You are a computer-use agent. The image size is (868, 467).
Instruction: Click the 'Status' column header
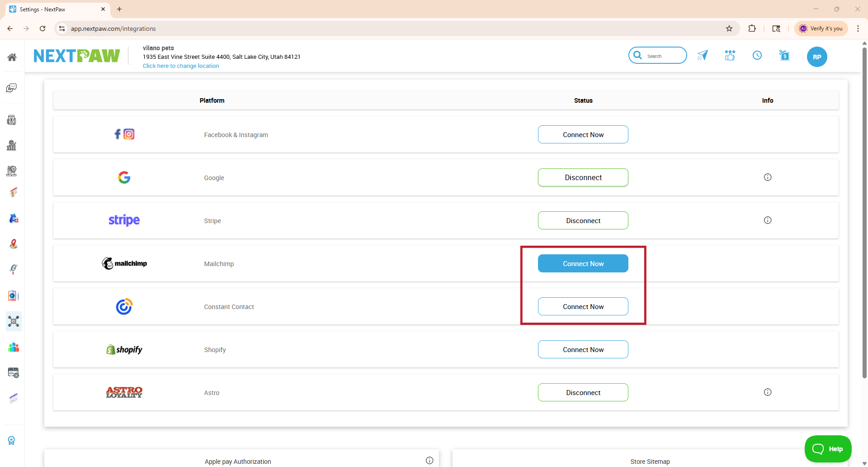pos(583,100)
